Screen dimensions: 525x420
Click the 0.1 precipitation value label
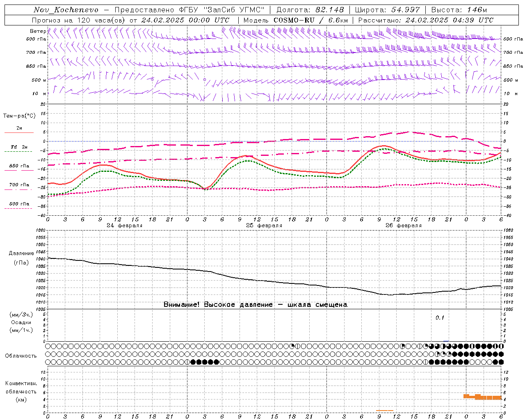440,318
